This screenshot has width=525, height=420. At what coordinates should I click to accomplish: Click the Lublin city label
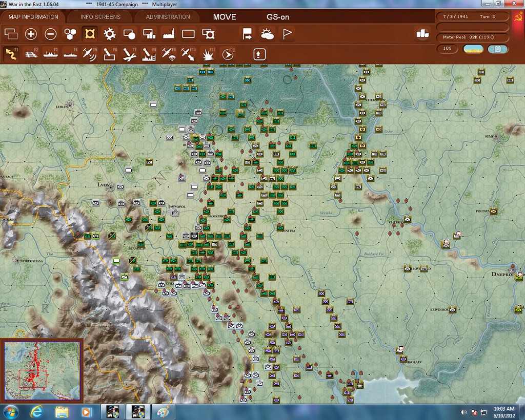point(62,107)
